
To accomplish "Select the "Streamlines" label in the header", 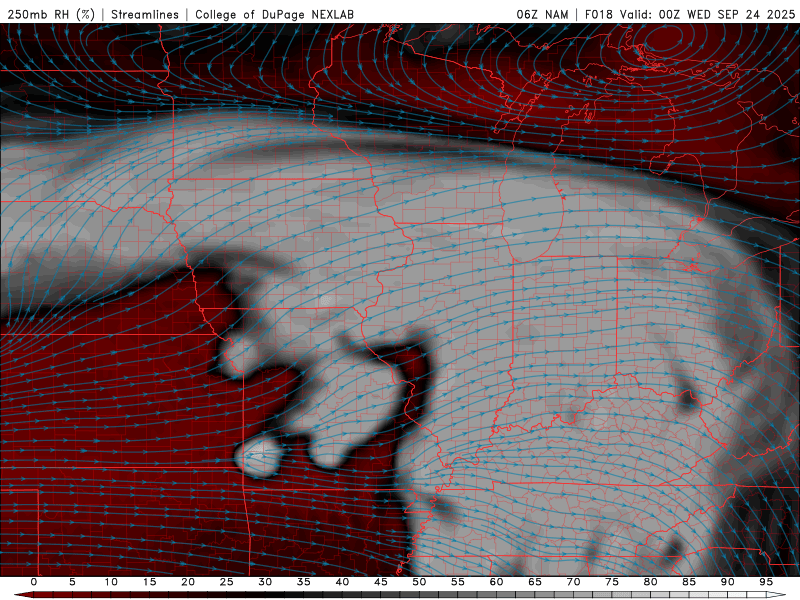I will point(145,14).
